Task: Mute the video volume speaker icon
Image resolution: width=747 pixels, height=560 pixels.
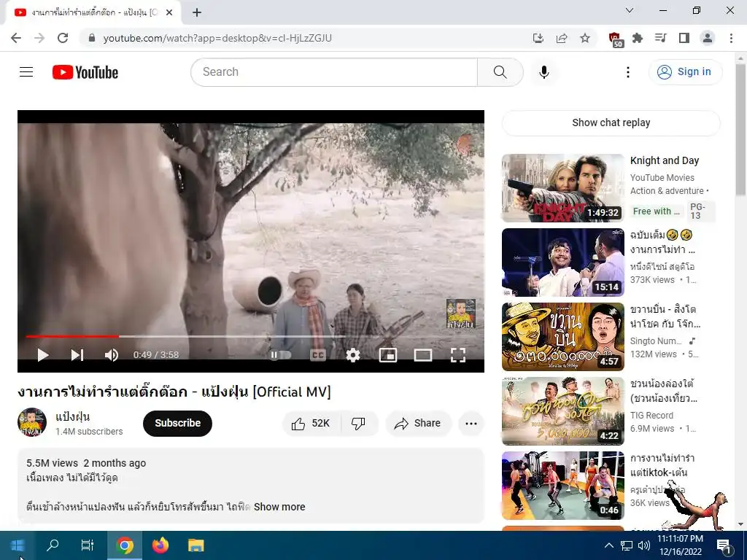Action: click(x=112, y=355)
